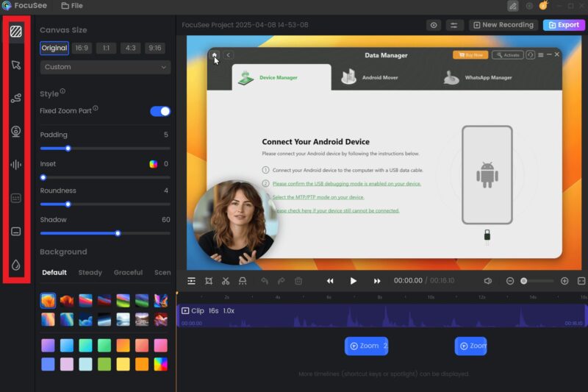Viewport: 588px width, 392px height.
Task: Open the watermark droplet sidebar icon
Action: tap(15, 265)
